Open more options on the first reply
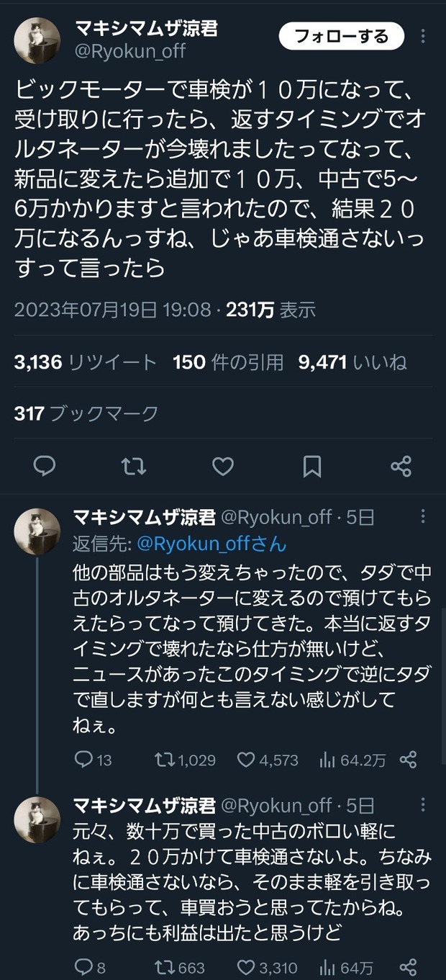The width and height of the screenshot is (446, 980). 424,516
